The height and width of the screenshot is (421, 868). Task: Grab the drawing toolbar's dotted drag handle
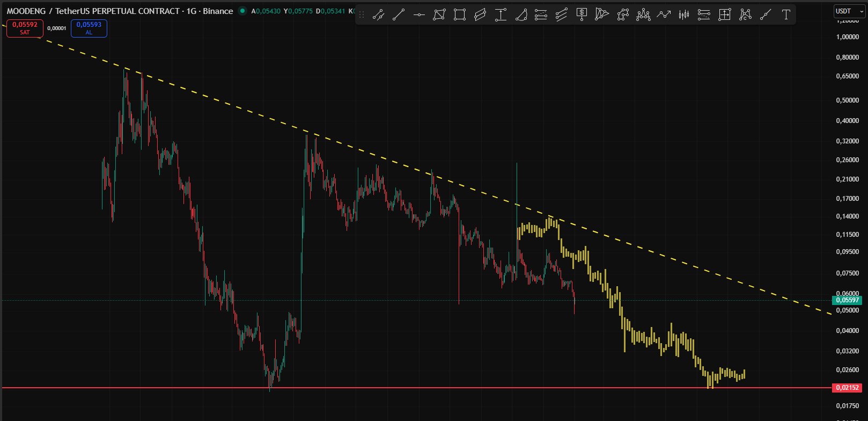coord(362,15)
